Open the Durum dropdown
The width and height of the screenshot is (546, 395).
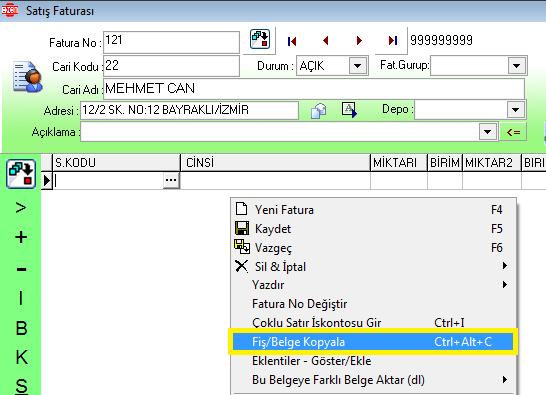pyautogui.click(x=358, y=65)
